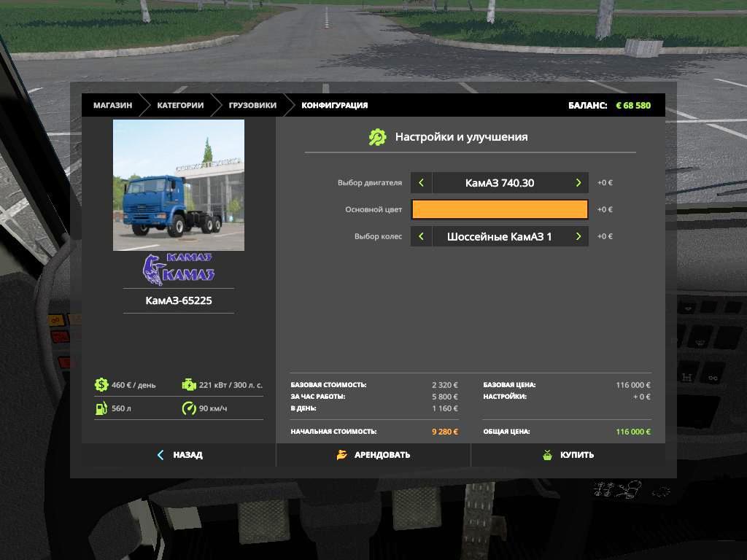Screen dimensions: 747x560
Task: Click the back chevron icon by Назад
Action: 160,455
